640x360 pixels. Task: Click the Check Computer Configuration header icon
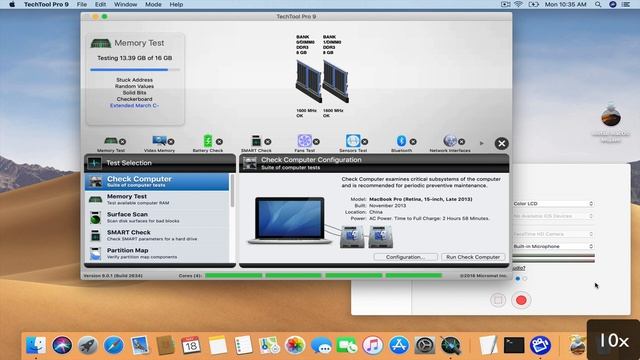[250, 163]
